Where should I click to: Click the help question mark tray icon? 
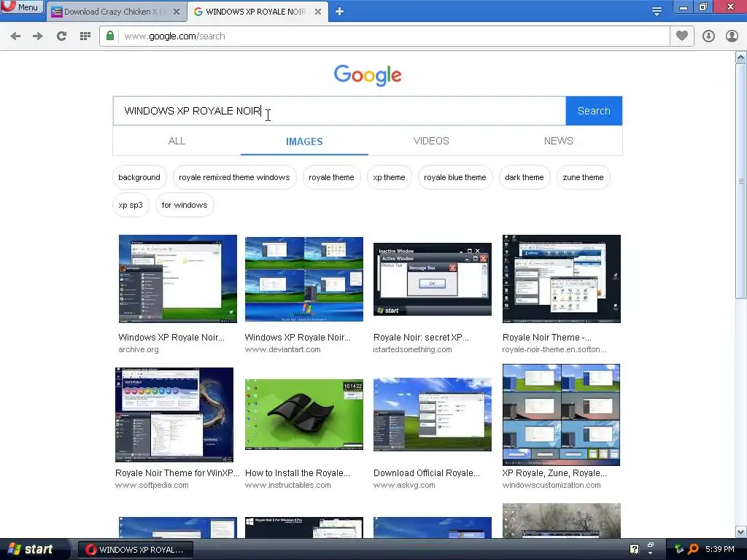pyautogui.click(x=634, y=549)
